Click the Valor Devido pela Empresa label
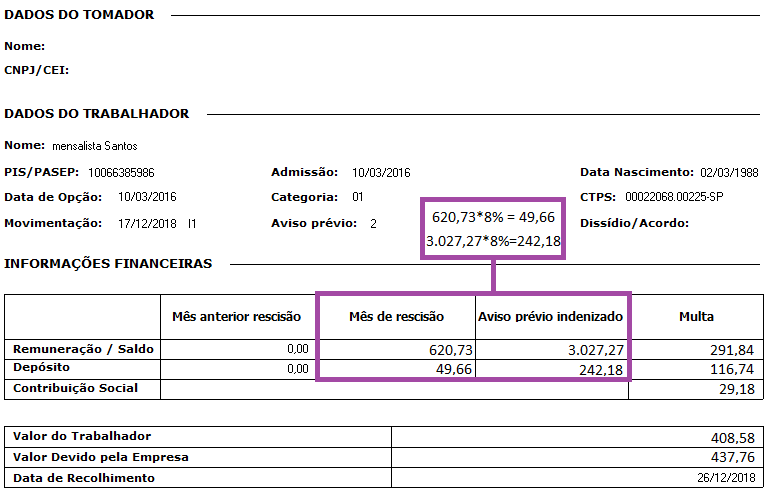This screenshot has height=497, width=769. (101, 457)
